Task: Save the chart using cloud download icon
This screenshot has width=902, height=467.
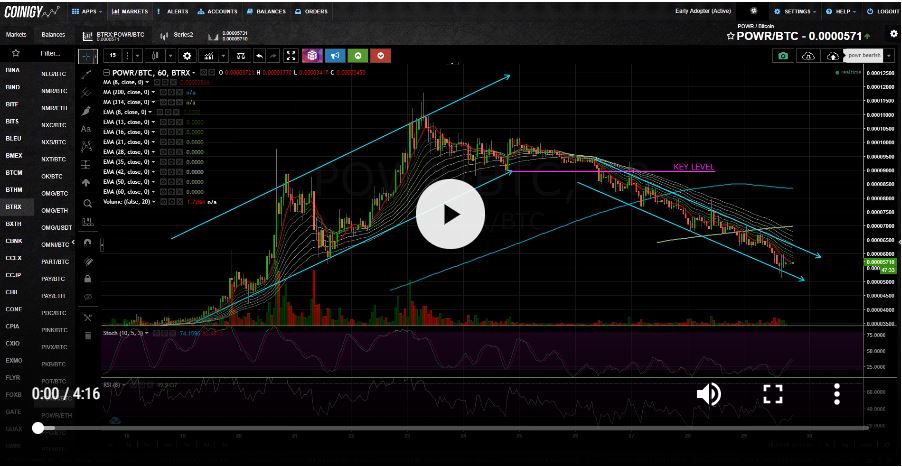Action: coord(808,56)
